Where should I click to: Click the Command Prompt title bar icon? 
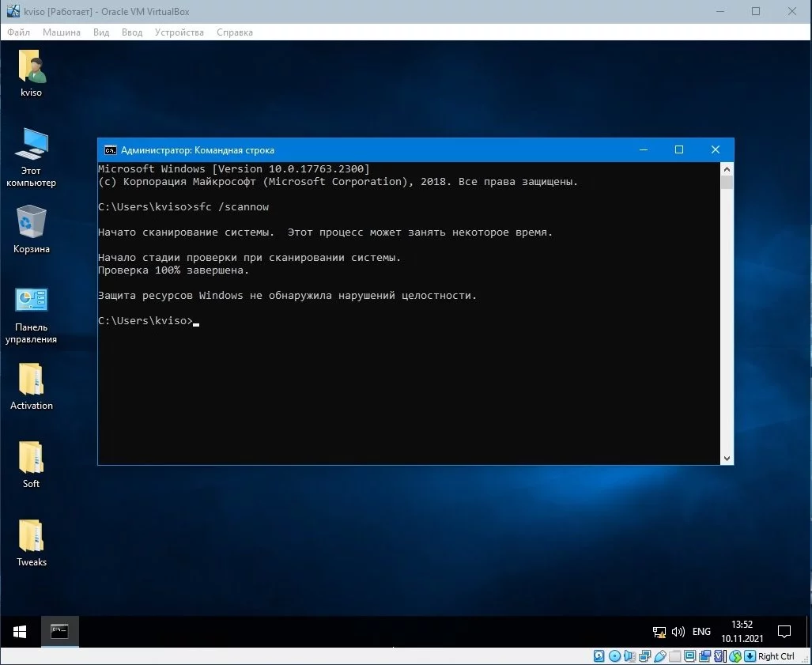[111, 150]
